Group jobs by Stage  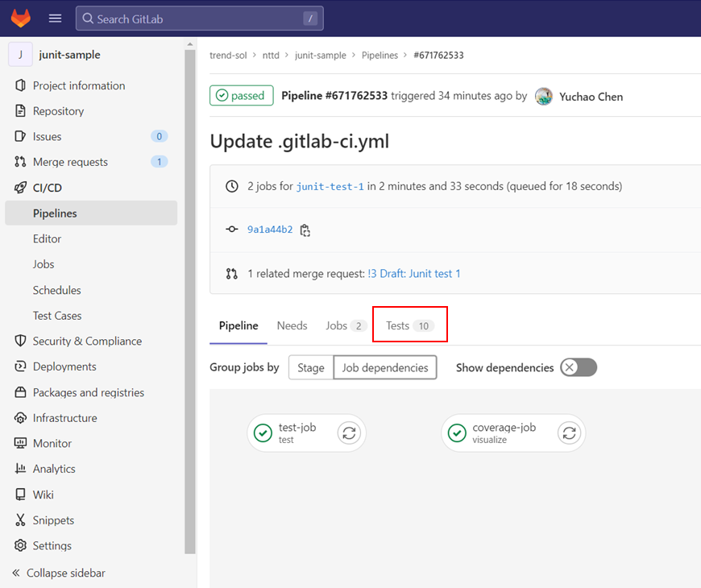pyautogui.click(x=311, y=368)
